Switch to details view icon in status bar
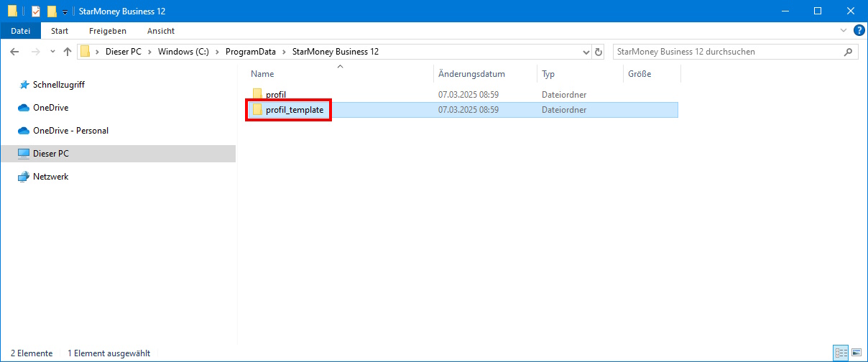The width and height of the screenshot is (868, 362). (x=840, y=353)
